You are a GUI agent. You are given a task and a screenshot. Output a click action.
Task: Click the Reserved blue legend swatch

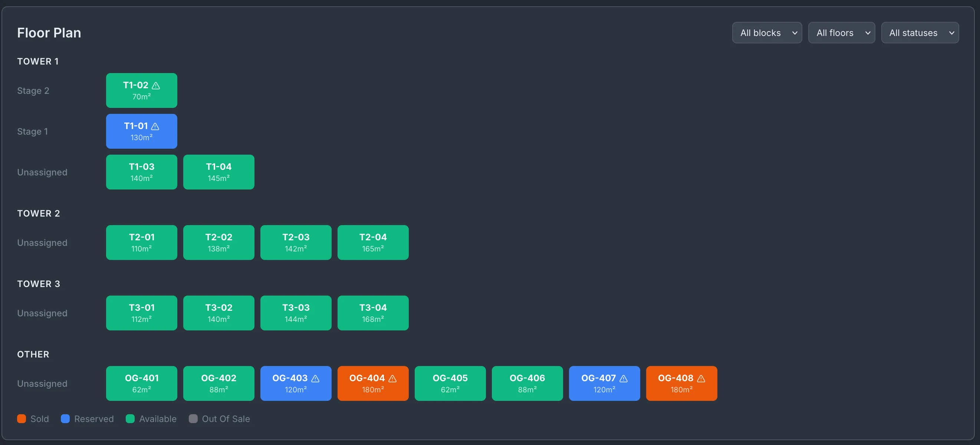point(65,419)
